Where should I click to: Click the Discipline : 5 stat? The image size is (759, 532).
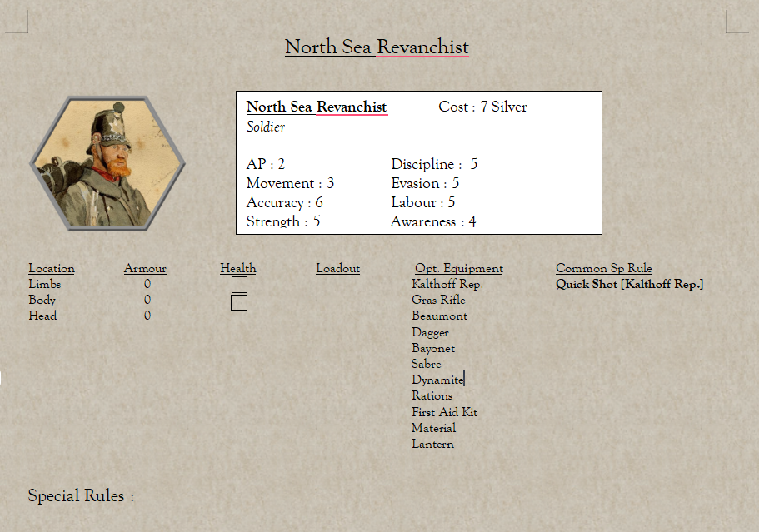point(434,164)
